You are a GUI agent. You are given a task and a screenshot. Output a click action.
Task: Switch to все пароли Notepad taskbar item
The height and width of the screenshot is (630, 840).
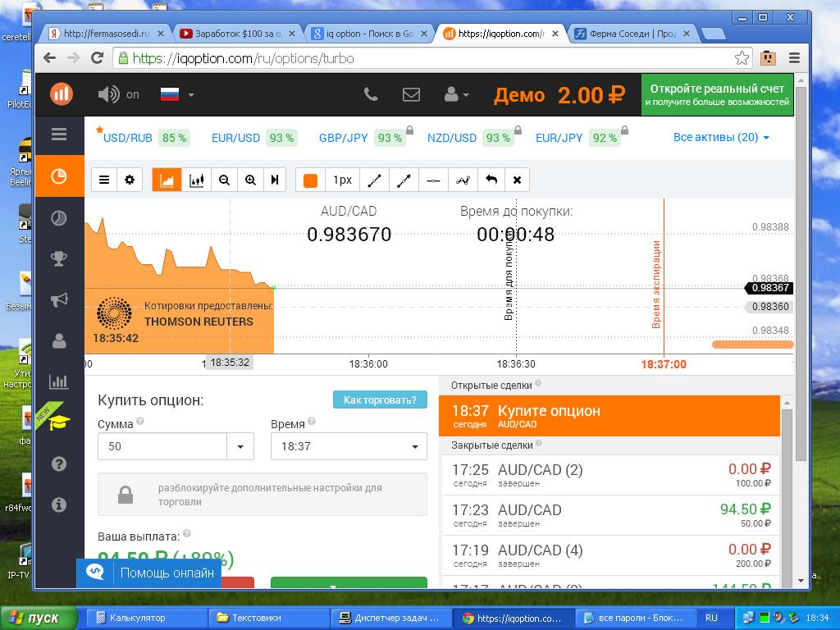coord(635,618)
